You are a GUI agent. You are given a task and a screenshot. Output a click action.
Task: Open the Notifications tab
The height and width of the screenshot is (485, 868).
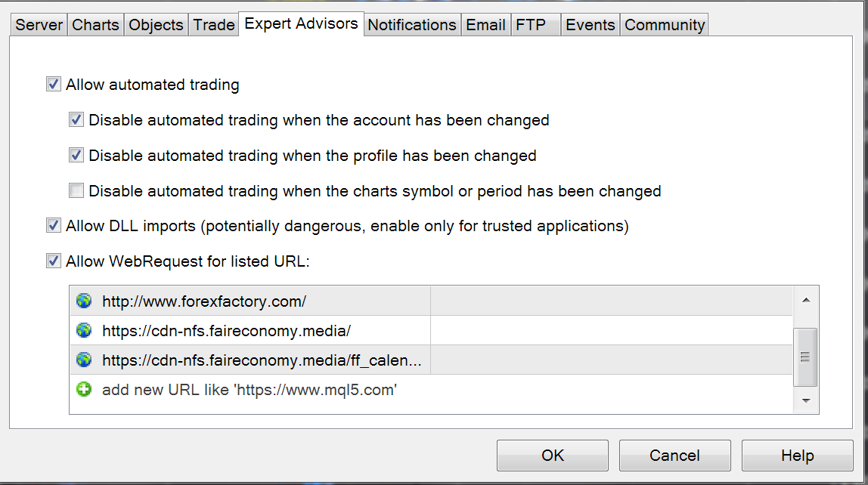[x=412, y=25]
